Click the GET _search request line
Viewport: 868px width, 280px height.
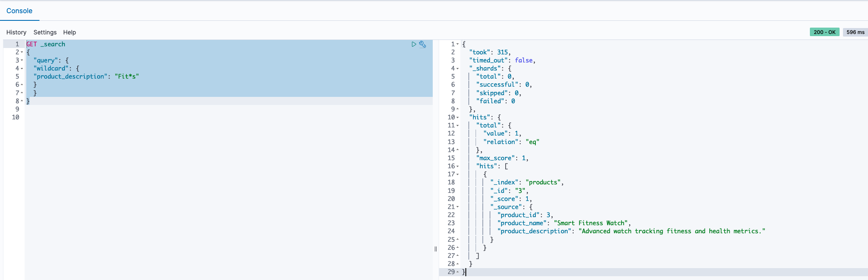[46, 44]
